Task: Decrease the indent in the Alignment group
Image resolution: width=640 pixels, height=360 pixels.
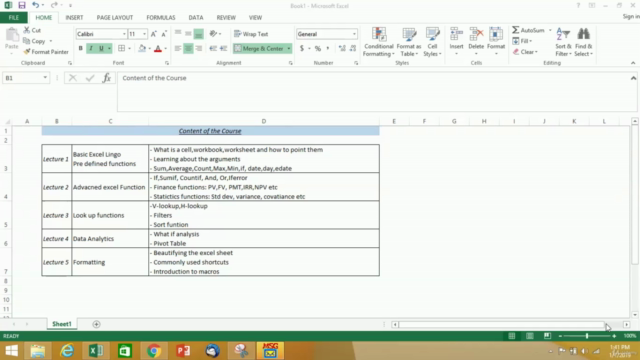Action: coord(213,48)
